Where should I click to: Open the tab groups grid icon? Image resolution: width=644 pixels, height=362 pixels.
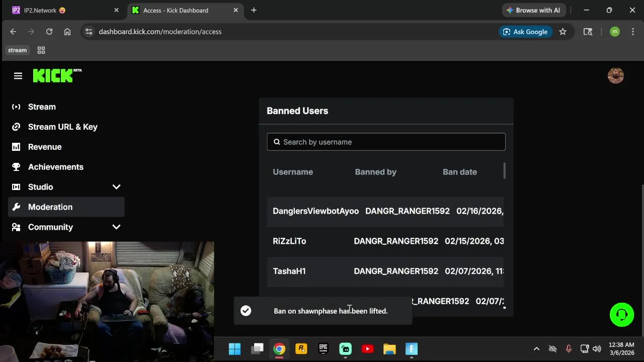[41, 50]
